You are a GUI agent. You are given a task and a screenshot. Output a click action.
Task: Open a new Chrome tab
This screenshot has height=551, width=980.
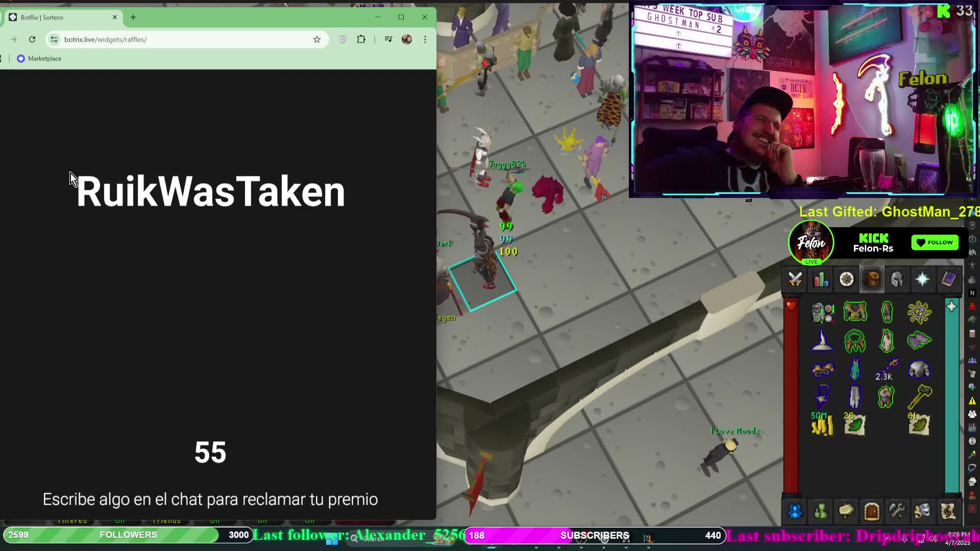[133, 17]
